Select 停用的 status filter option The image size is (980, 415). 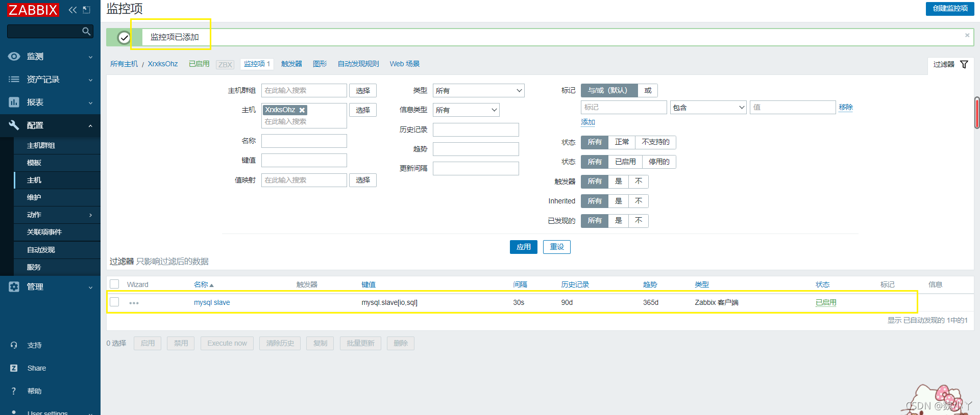(x=659, y=162)
